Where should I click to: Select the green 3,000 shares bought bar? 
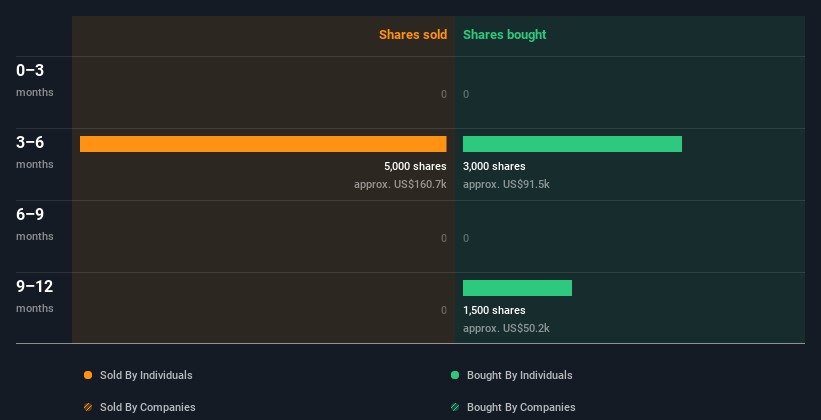pyautogui.click(x=572, y=144)
